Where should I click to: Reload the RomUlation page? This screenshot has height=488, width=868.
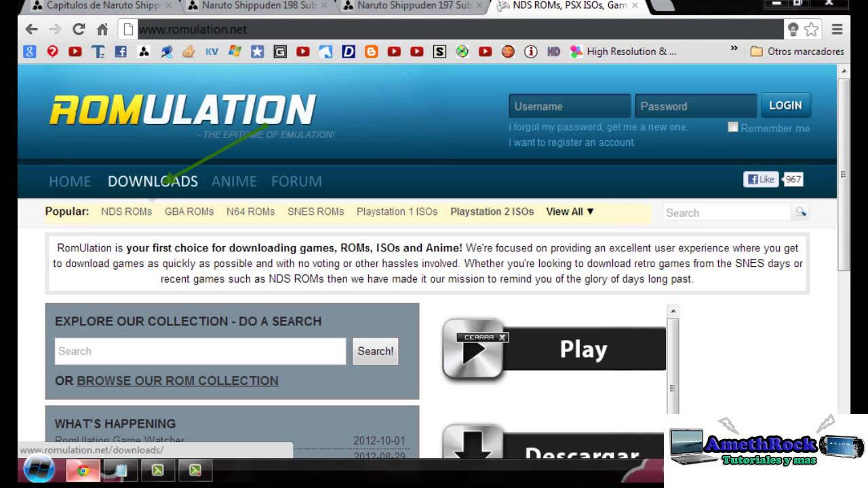(x=79, y=29)
